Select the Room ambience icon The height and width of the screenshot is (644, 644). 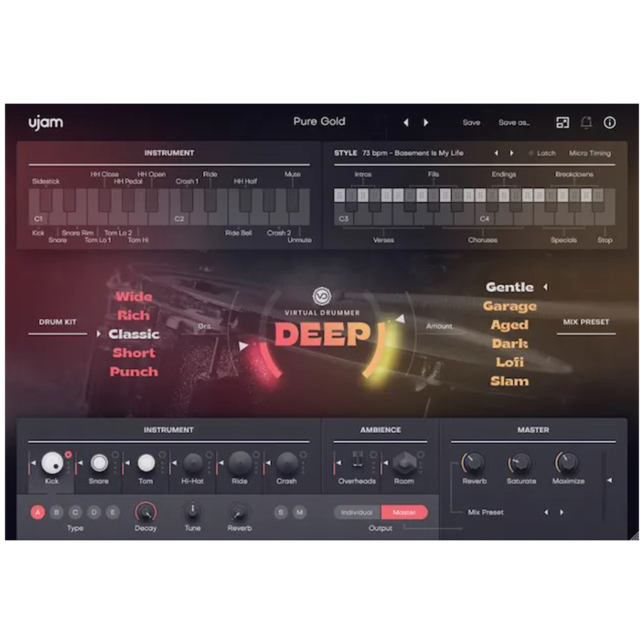(404, 462)
